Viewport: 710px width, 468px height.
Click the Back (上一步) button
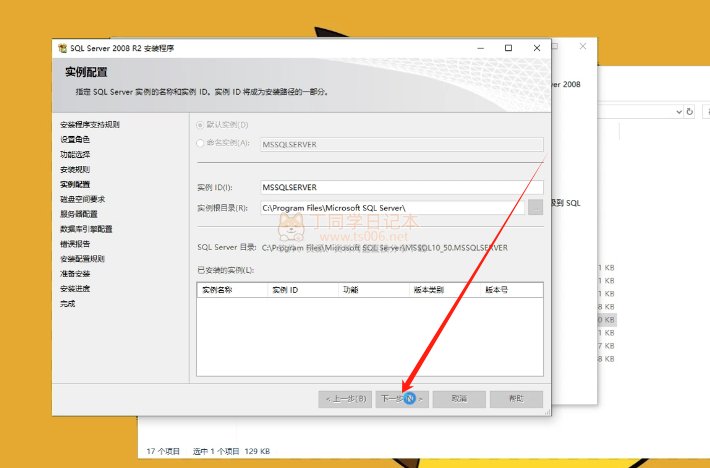point(345,399)
